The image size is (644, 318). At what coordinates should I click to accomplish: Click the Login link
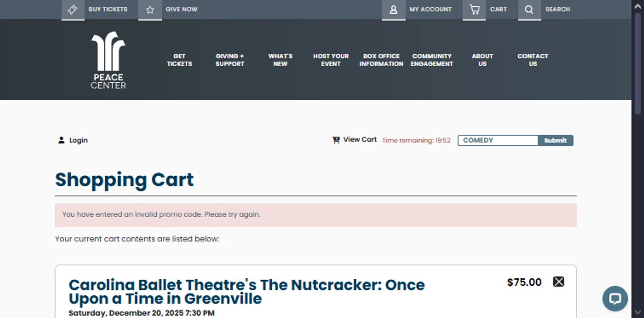coord(79,141)
